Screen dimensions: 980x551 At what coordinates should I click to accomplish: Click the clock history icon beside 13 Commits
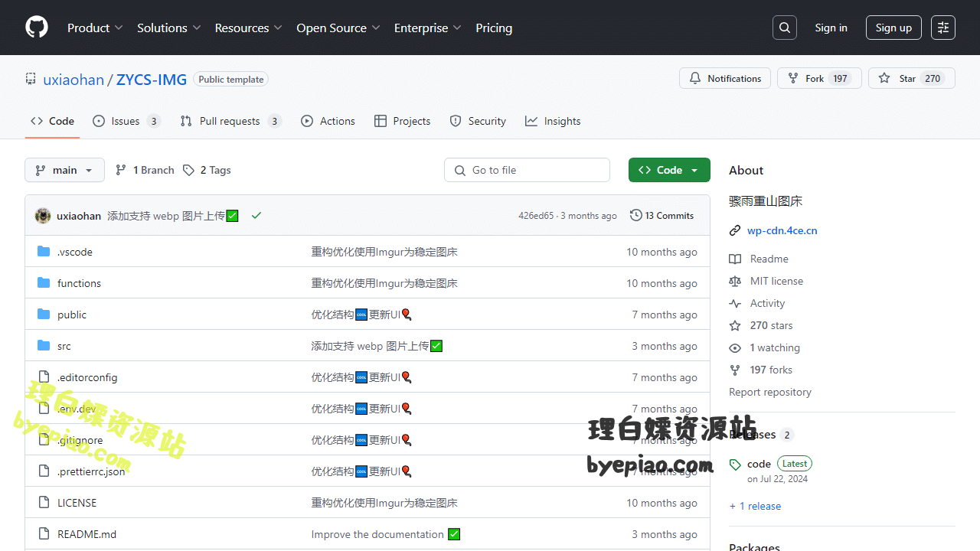636,216
